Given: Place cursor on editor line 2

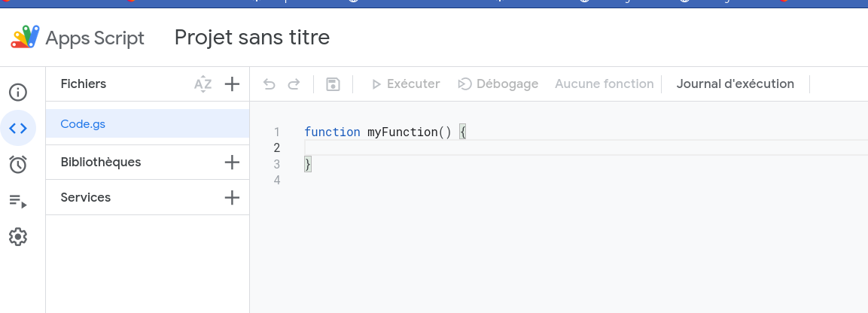Looking at the screenshot, I should (527, 148).
